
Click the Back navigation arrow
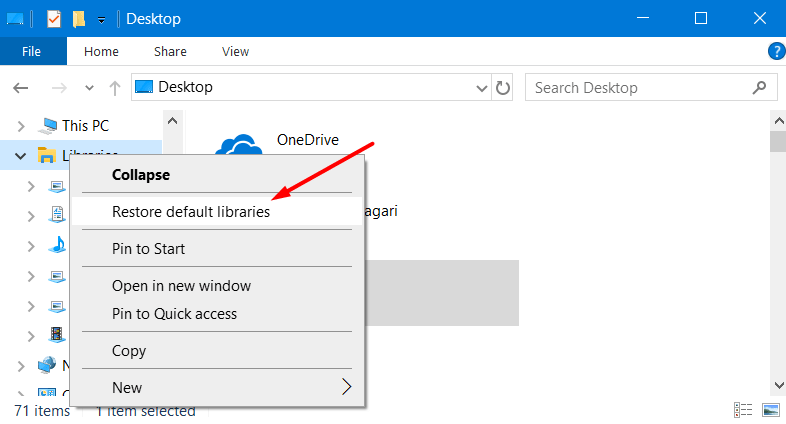pos(21,88)
